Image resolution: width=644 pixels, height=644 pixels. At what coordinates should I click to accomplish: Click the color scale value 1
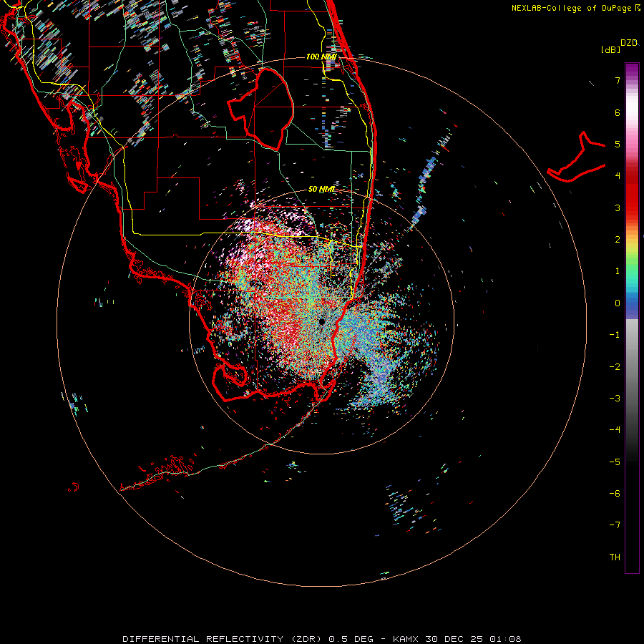(x=618, y=271)
